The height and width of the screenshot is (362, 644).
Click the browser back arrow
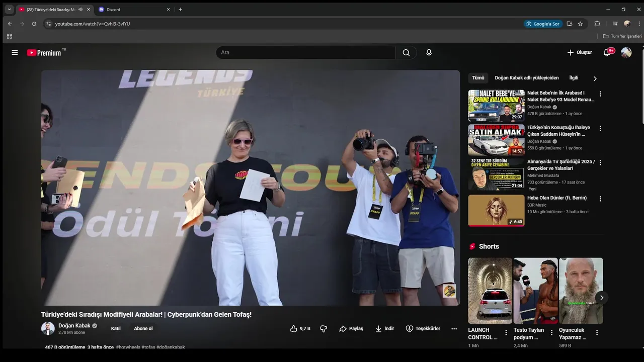tap(10, 24)
